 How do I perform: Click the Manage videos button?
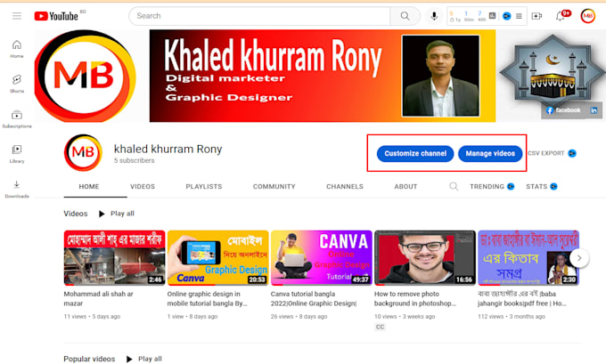[490, 153]
